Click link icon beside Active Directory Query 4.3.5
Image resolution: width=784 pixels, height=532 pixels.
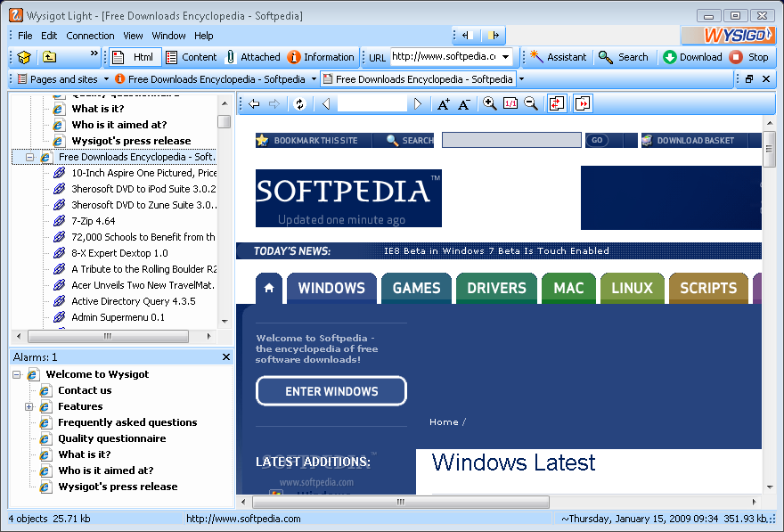point(59,301)
